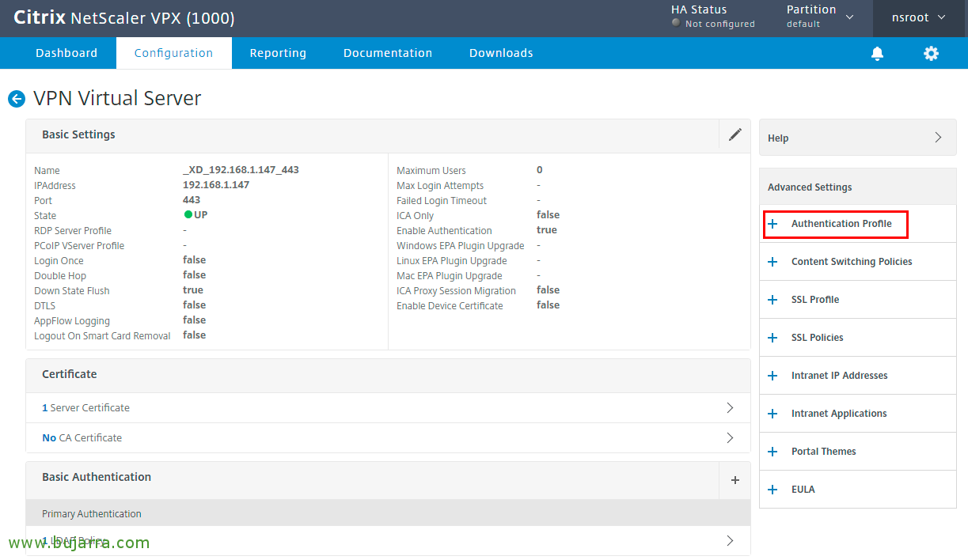968x560 pixels.
Task: Click the Basic Settings section heading
Action: tap(78, 134)
